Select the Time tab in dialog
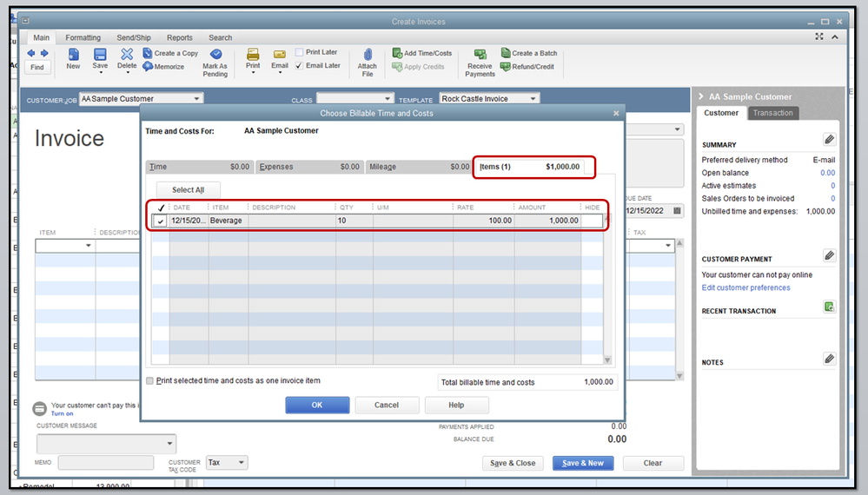The image size is (868, 495). click(x=199, y=167)
